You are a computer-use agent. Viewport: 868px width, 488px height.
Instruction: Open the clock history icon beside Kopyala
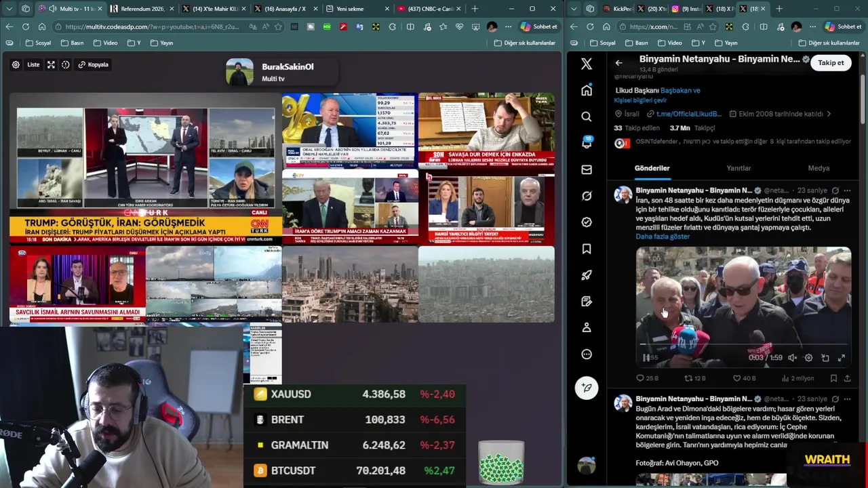[x=65, y=64]
